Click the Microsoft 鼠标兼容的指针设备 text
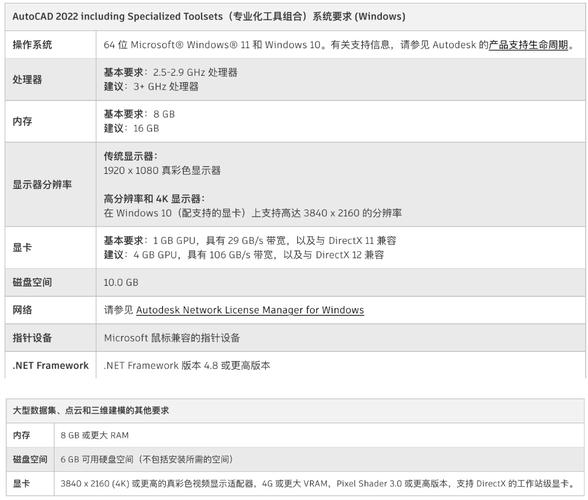 tap(172, 338)
